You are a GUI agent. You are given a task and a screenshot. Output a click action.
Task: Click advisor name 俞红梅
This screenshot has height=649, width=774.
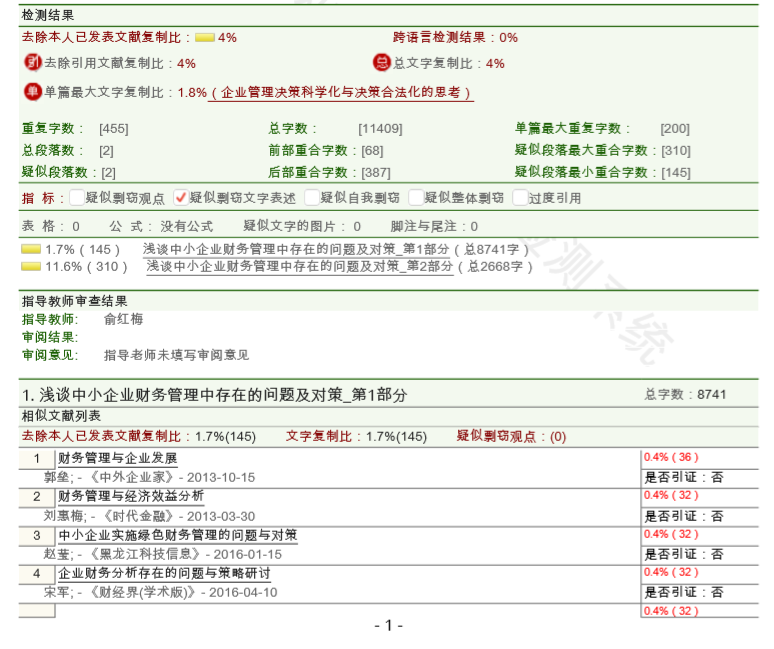tap(123, 319)
